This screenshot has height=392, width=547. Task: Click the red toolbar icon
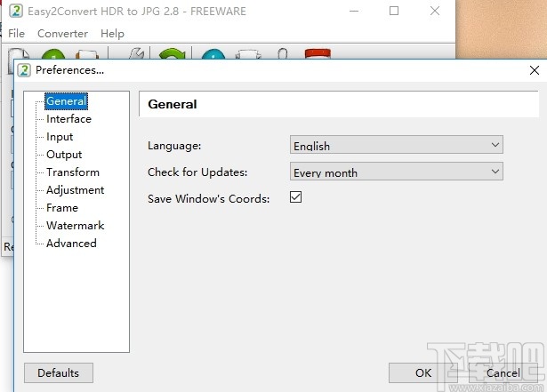point(318,54)
